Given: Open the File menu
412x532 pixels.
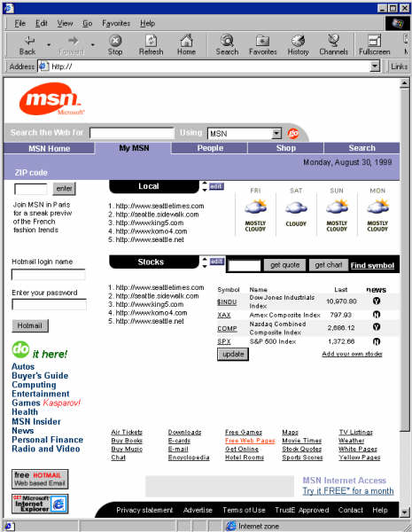Looking at the screenshot, I should [x=20, y=23].
